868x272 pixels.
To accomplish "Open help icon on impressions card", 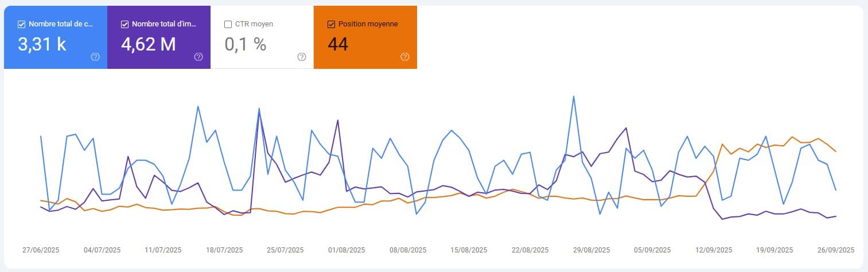I will 198,57.
